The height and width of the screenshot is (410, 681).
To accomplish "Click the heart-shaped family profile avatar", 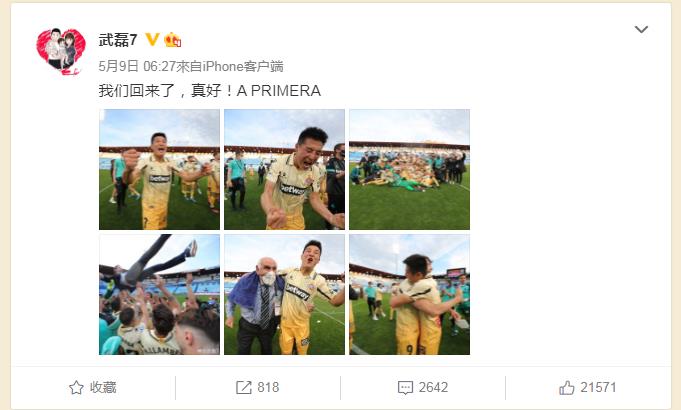I will [x=61, y=51].
